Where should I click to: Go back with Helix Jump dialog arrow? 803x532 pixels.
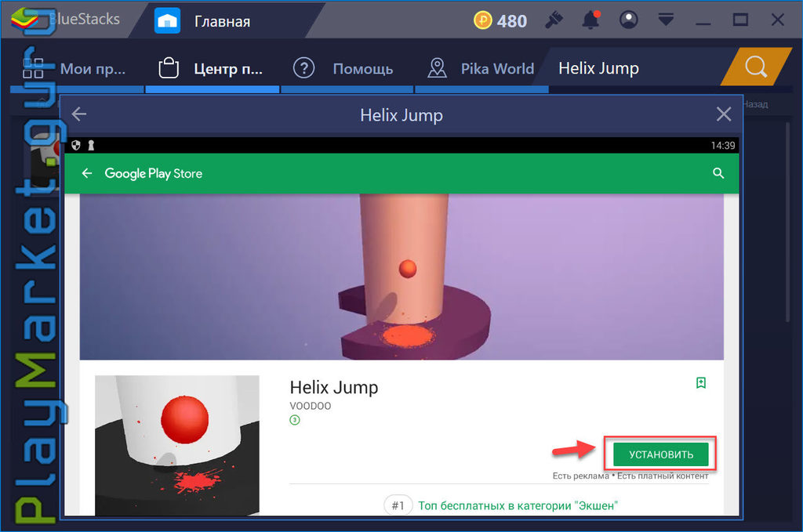coord(79,114)
